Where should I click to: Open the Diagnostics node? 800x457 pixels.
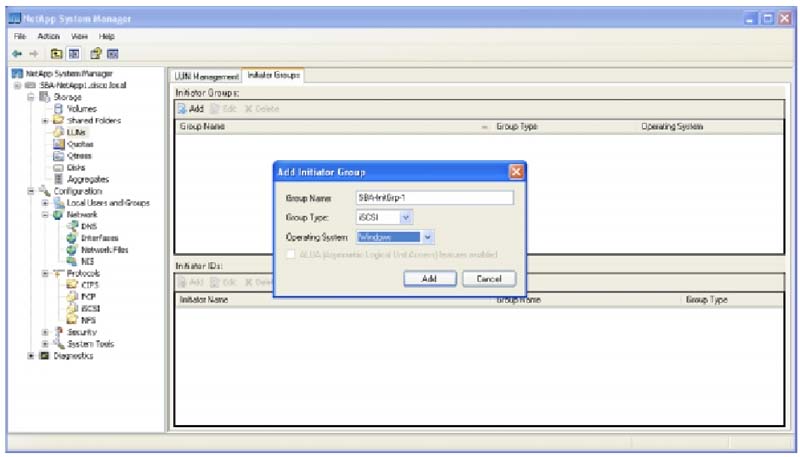click(x=70, y=355)
